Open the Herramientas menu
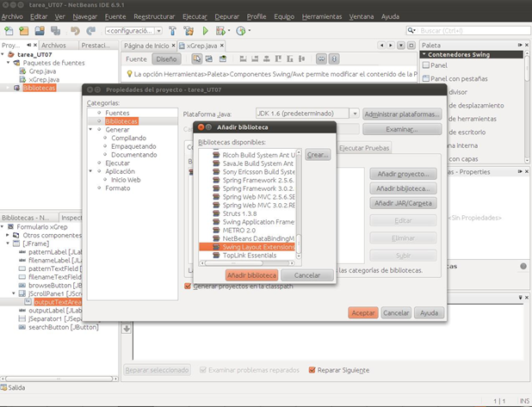532x407 pixels. click(322, 16)
